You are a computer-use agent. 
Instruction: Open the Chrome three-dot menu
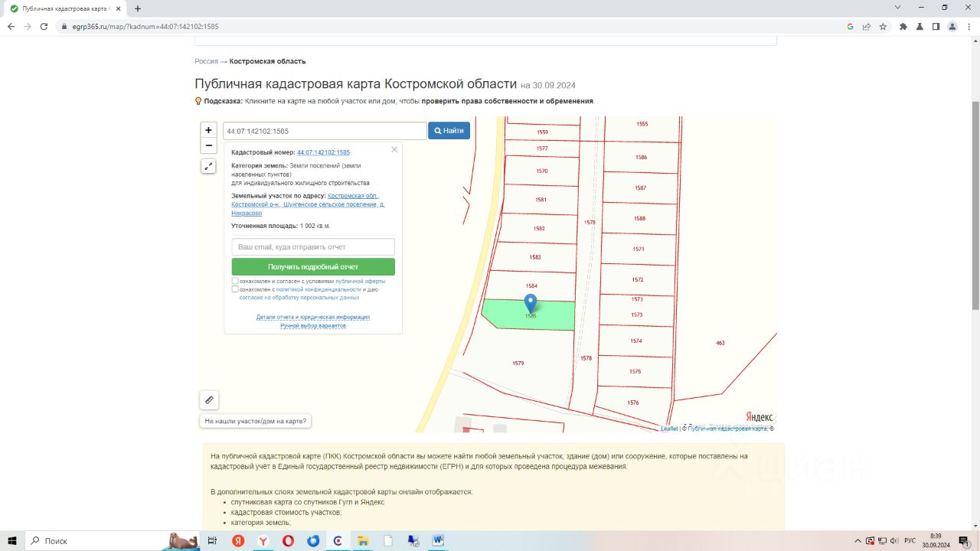tap(969, 26)
